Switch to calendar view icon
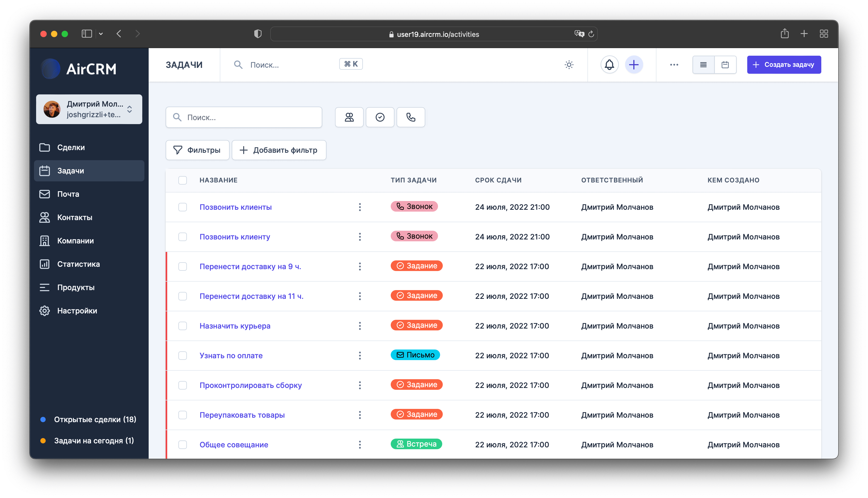This screenshot has width=868, height=498. pyautogui.click(x=725, y=64)
